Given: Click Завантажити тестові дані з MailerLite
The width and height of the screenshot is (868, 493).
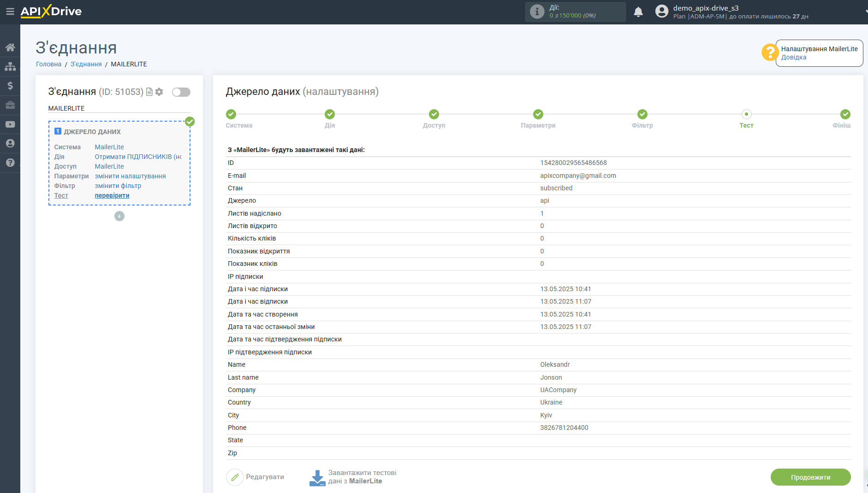Looking at the screenshot, I should (x=362, y=477).
